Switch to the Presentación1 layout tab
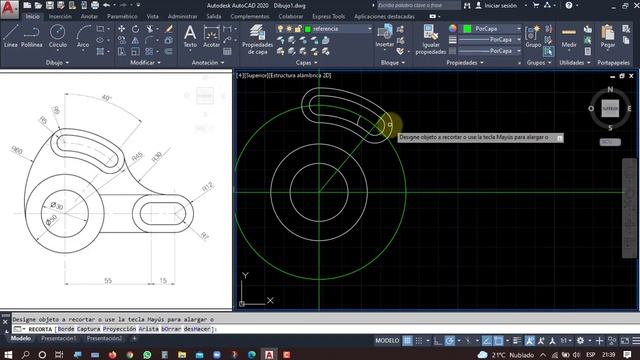 pyautogui.click(x=58, y=338)
